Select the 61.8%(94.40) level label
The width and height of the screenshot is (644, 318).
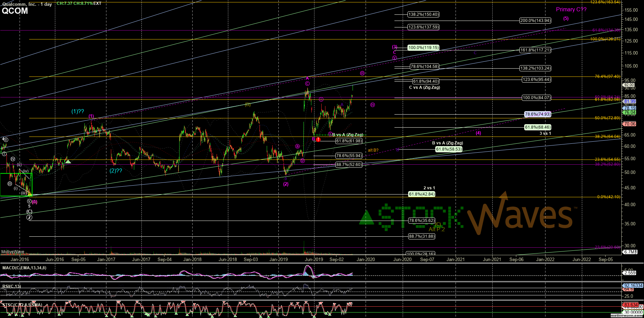(426, 81)
